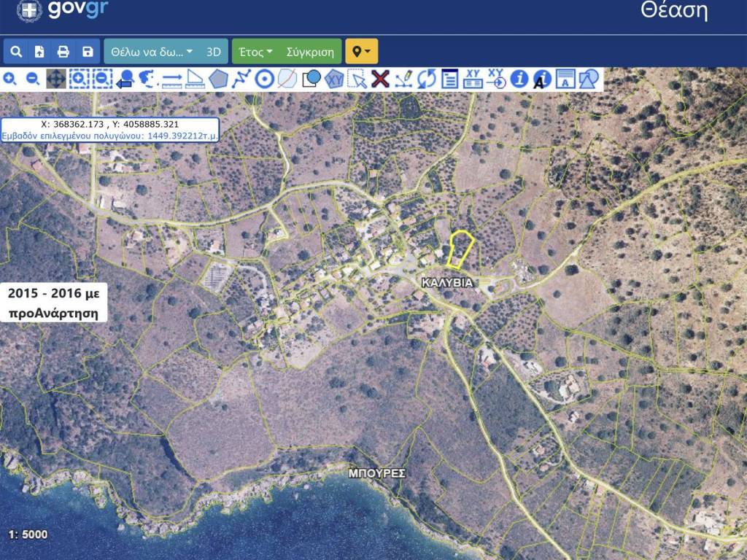This screenshot has height=560, width=747.
Task: Select the go to XY coordinates tool
Action: pyautogui.click(x=496, y=79)
